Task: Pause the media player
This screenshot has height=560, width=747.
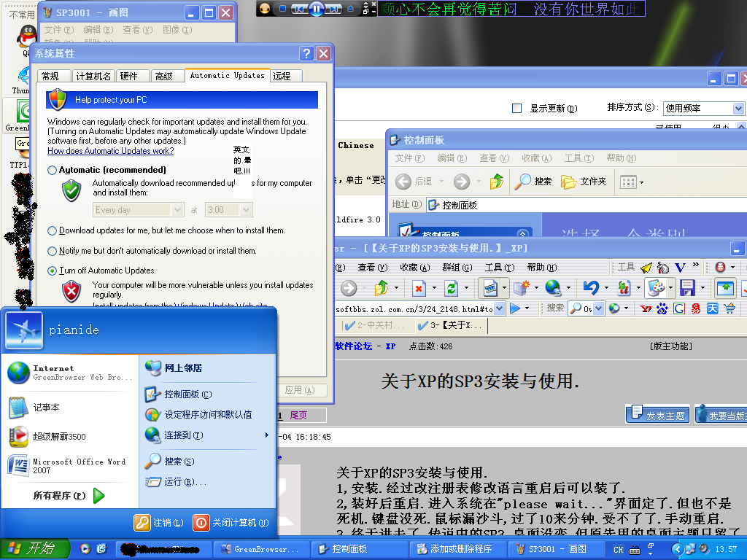Action: (x=317, y=9)
